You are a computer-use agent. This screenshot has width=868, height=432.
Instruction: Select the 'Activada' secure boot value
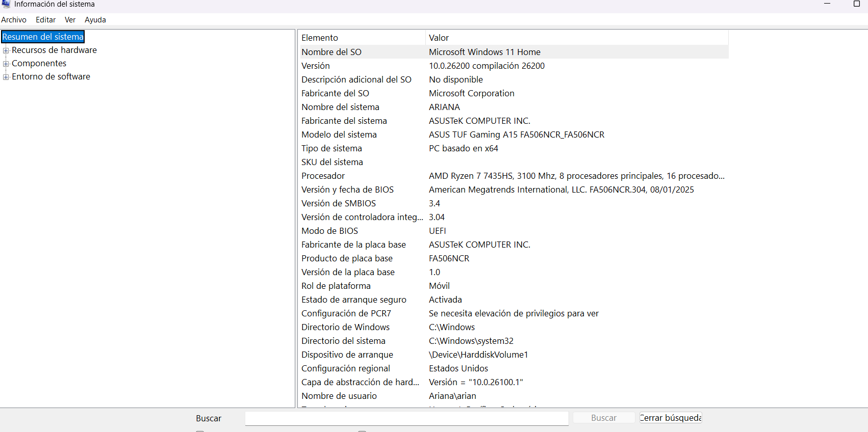(445, 300)
